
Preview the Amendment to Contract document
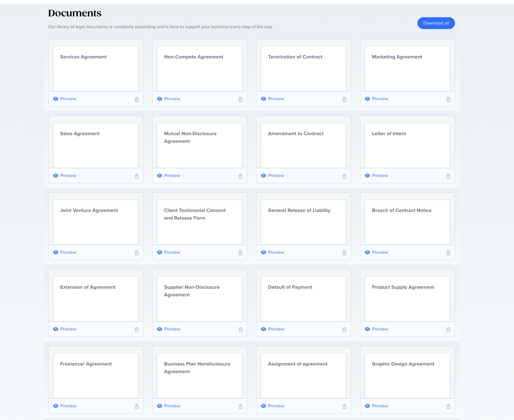[273, 176]
